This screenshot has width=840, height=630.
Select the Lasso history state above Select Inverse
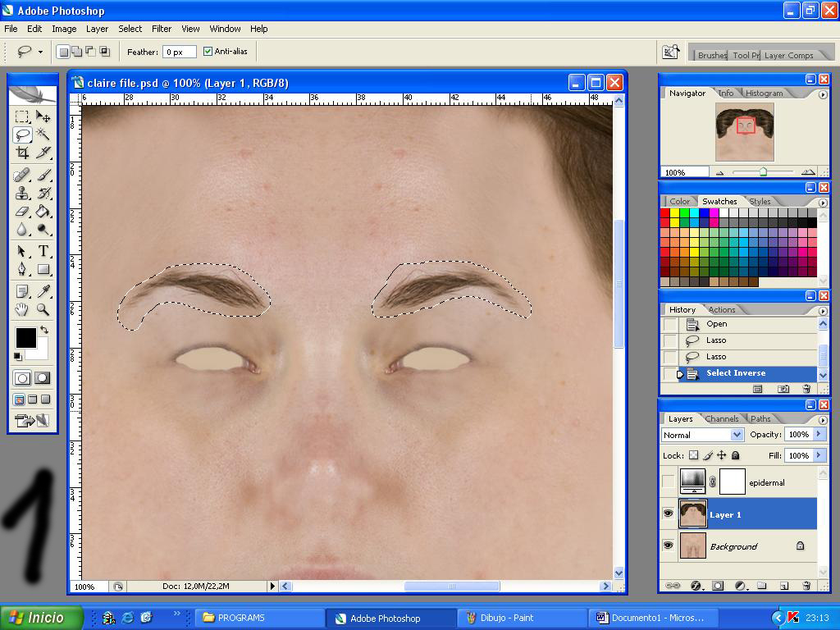pyautogui.click(x=748, y=356)
